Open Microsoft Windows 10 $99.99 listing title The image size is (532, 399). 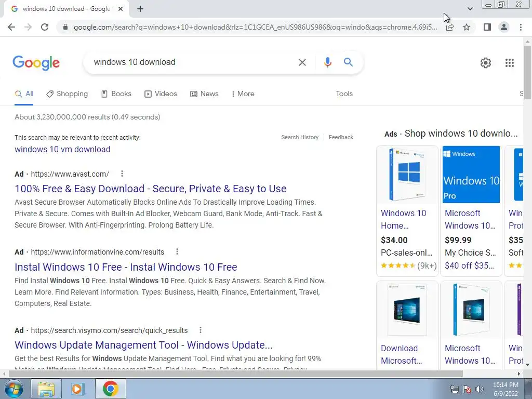click(470, 220)
